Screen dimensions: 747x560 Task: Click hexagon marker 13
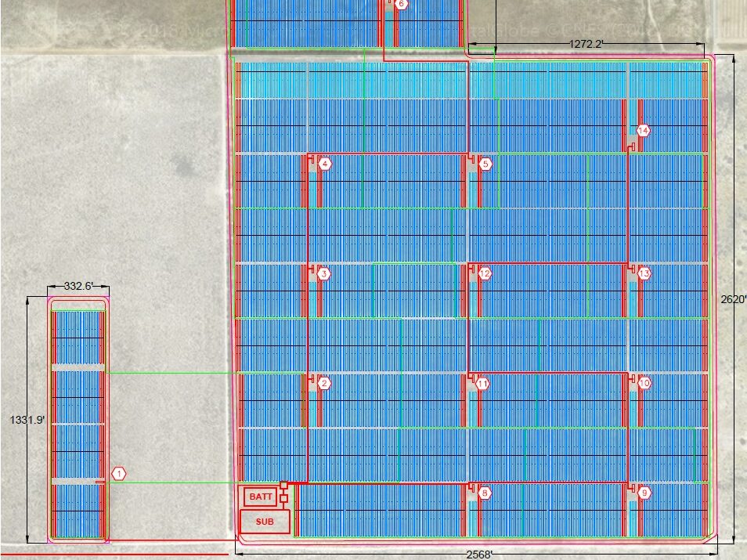click(x=644, y=273)
